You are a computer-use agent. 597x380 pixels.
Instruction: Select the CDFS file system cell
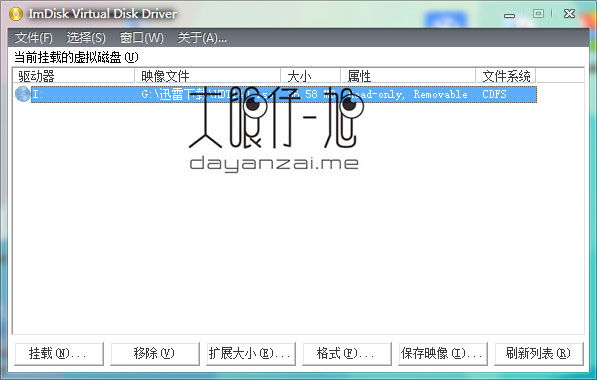click(494, 94)
